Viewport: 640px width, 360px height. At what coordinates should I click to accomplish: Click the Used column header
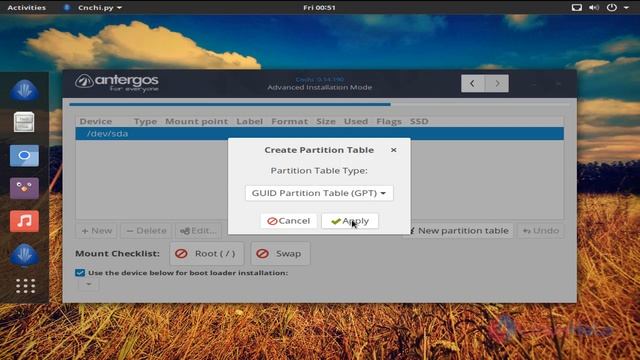[x=356, y=121]
